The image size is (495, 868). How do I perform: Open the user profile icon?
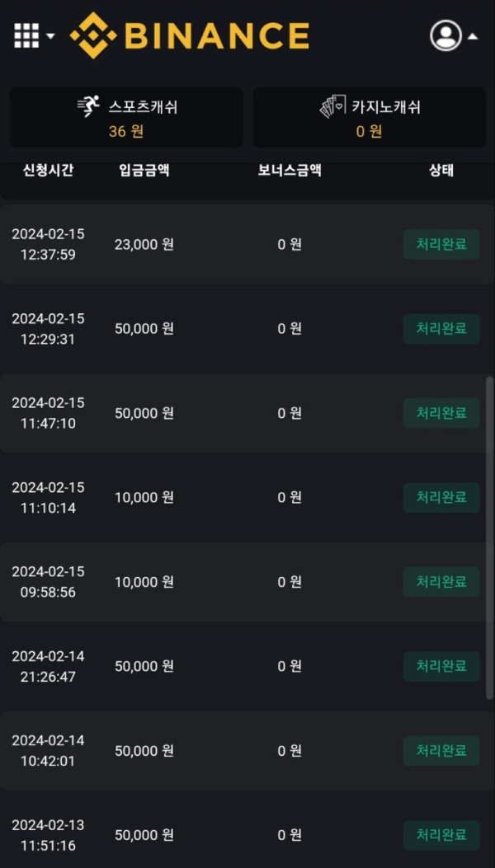tap(445, 35)
